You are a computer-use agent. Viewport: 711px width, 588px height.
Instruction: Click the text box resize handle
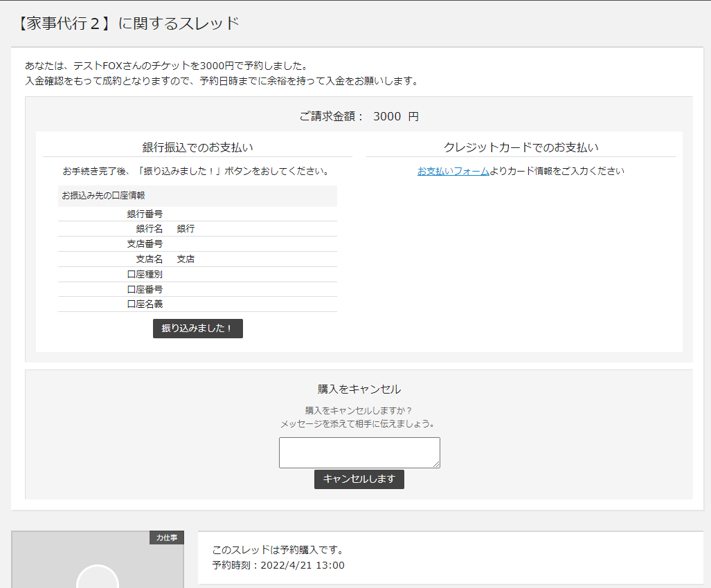coord(436,464)
